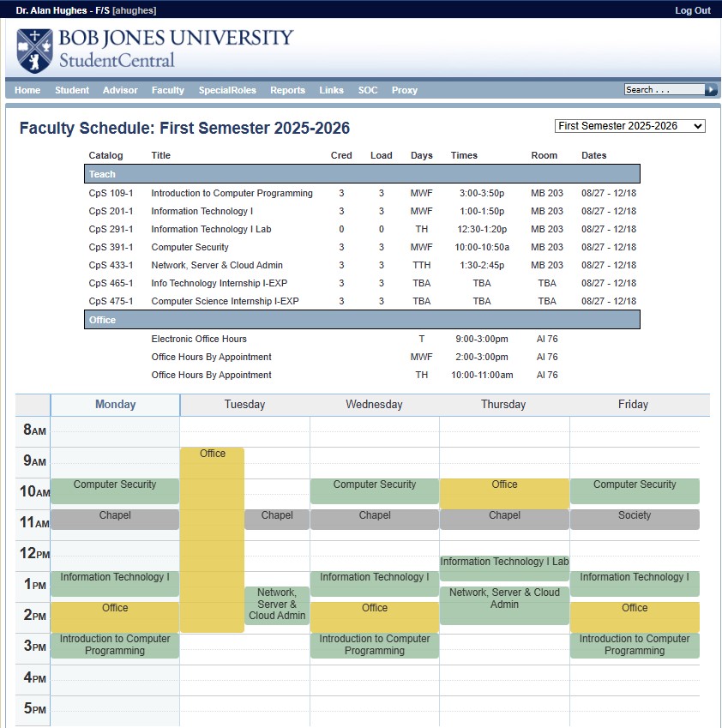Select the Thursday column header
722x728 pixels.
(x=504, y=405)
